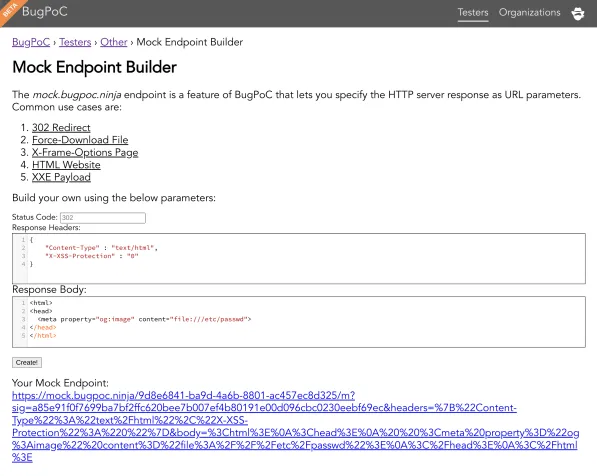Open the Testers tab
597x476 pixels.
click(473, 13)
